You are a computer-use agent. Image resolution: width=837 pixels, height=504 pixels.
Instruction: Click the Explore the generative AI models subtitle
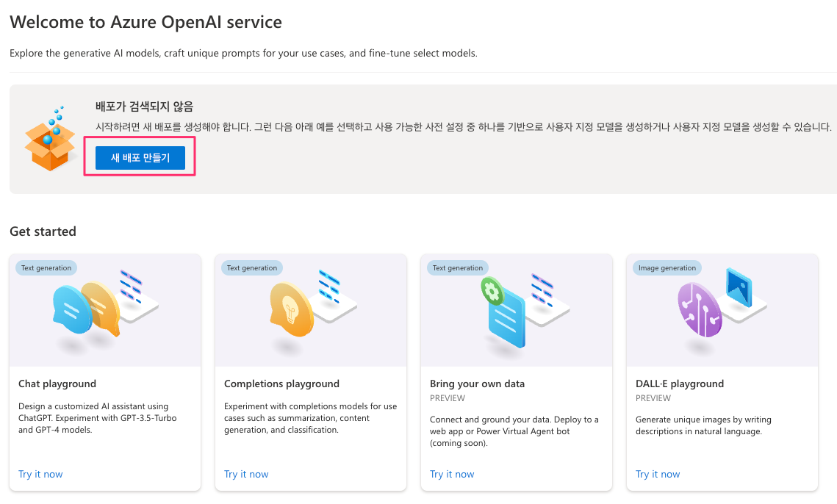tap(243, 54)
